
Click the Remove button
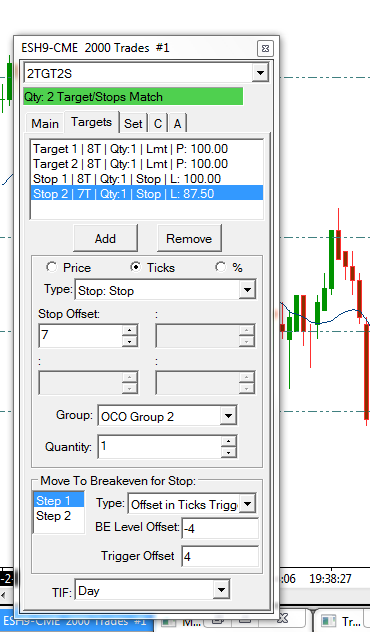[x=189, y=238]
